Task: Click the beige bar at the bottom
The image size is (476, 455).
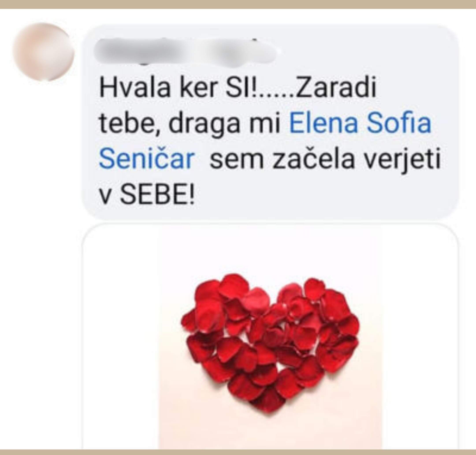Action: 238,452
